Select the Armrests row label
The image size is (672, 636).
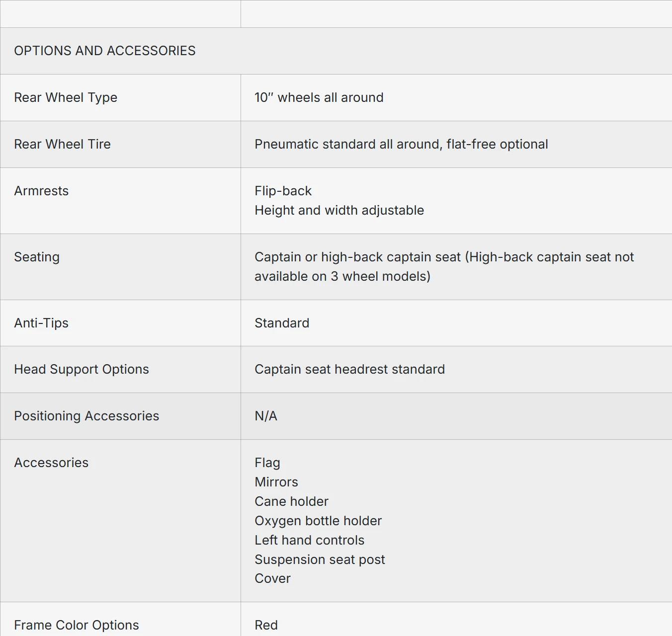tap(41, 191)
